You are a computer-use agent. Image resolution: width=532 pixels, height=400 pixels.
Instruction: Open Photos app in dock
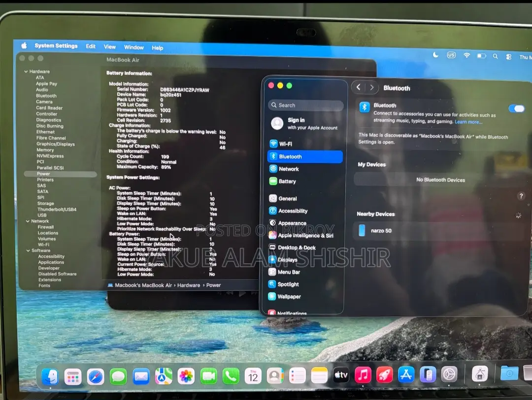186,376
